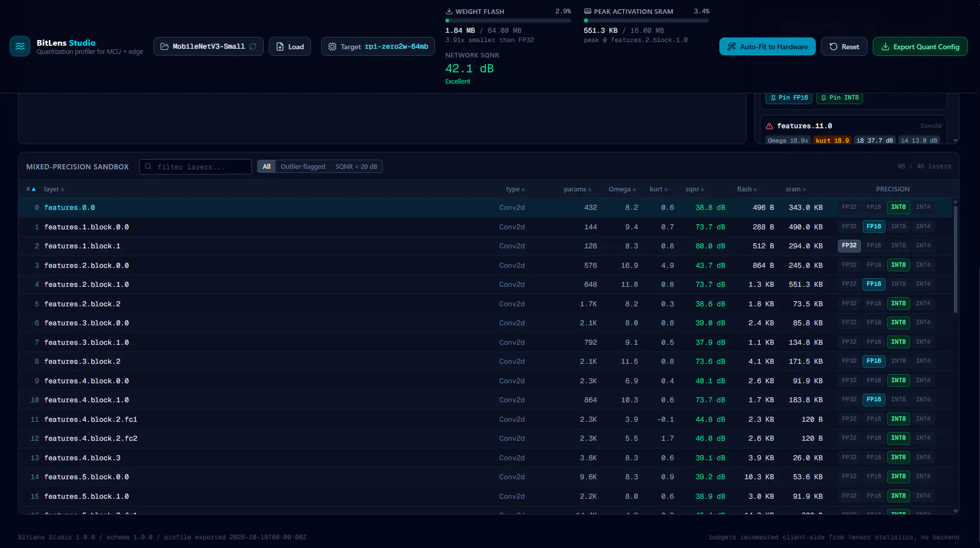Screen dimensions: 980x548
Task: Click the Load button
Action: tap(290, 47)
